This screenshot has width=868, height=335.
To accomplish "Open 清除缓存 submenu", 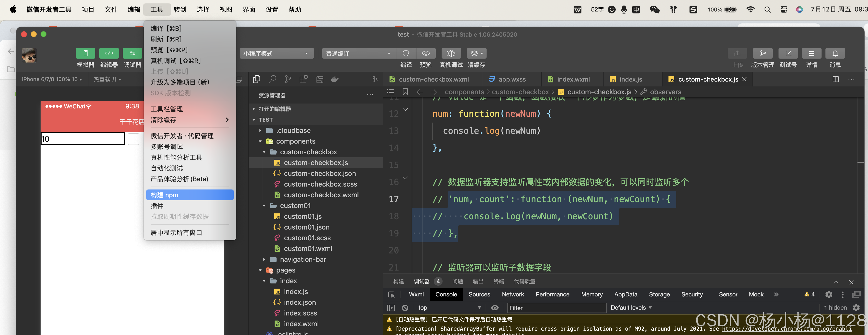I will tap(190, 120).
